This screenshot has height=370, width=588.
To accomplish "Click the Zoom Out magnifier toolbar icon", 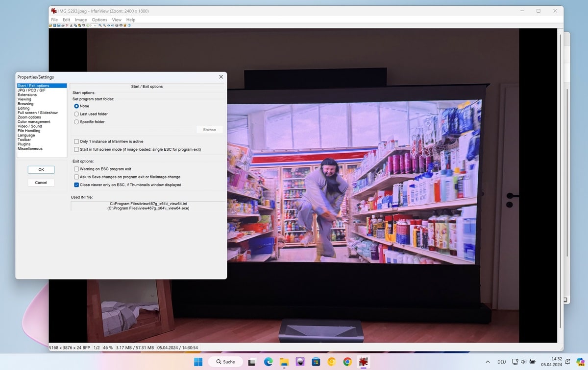I will 104,25.
